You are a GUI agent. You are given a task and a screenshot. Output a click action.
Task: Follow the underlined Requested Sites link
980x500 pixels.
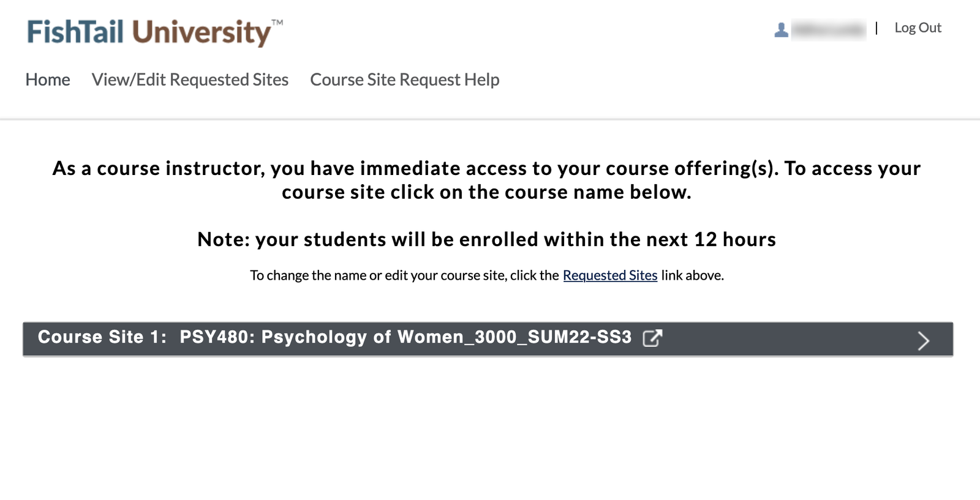coord(609,275)
